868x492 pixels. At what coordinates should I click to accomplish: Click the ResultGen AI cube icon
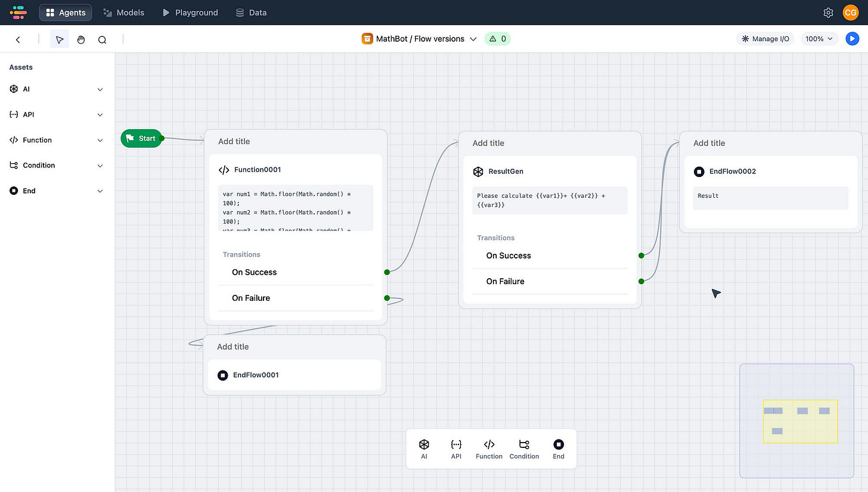478,172
